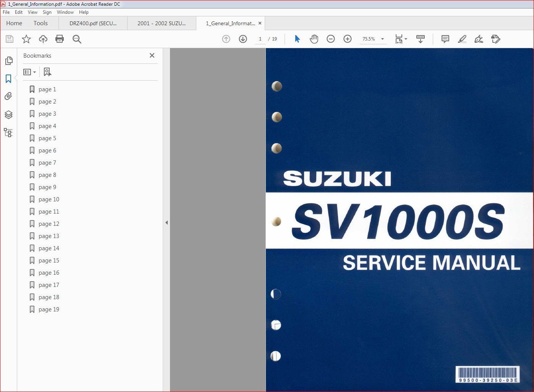The width and height of the screenshot is (534, 392).
Task: Switch to DRZ400.pdf document tab
Action: (x=93, y=23)
